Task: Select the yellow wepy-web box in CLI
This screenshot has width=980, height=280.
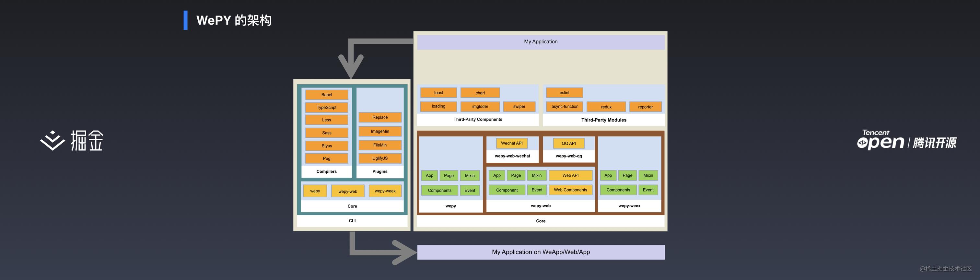Action: (x=348, y=191)
